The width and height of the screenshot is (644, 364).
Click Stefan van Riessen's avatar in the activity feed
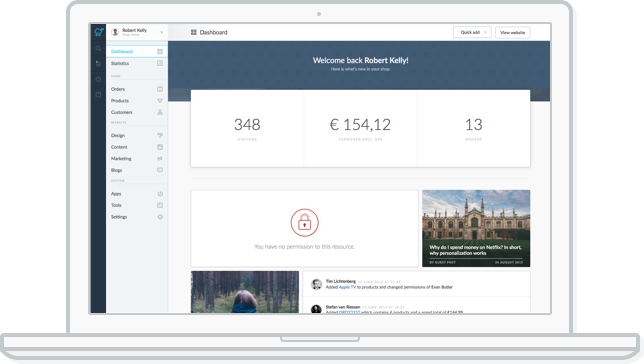[316, 309]
